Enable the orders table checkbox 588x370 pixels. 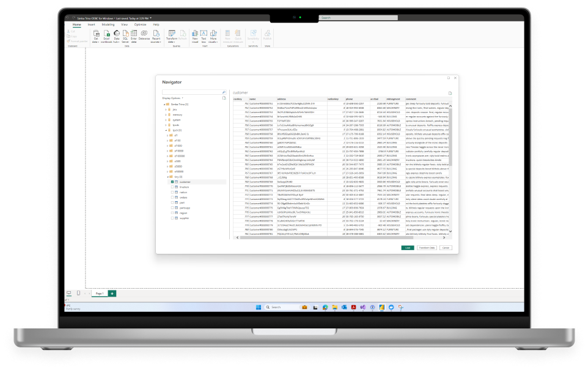(172, 198)
